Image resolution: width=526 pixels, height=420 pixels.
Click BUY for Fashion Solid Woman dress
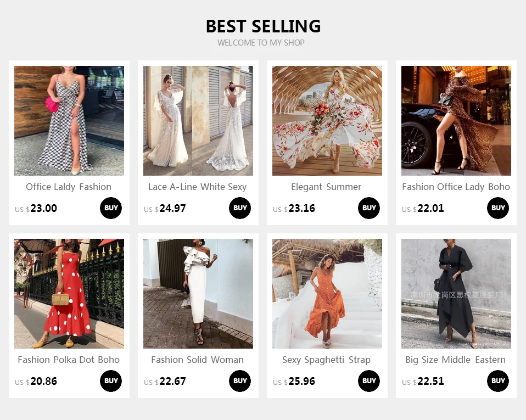pos(240,381)
